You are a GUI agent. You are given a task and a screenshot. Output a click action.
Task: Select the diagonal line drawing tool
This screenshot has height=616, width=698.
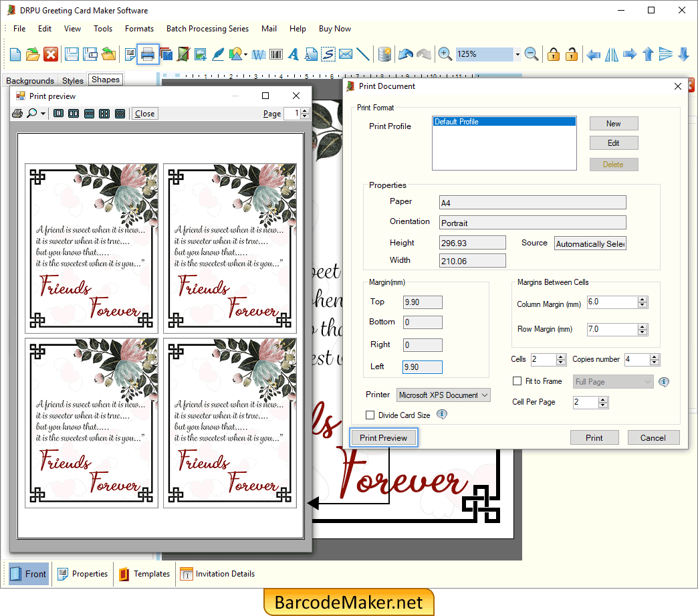click(363, 54)
